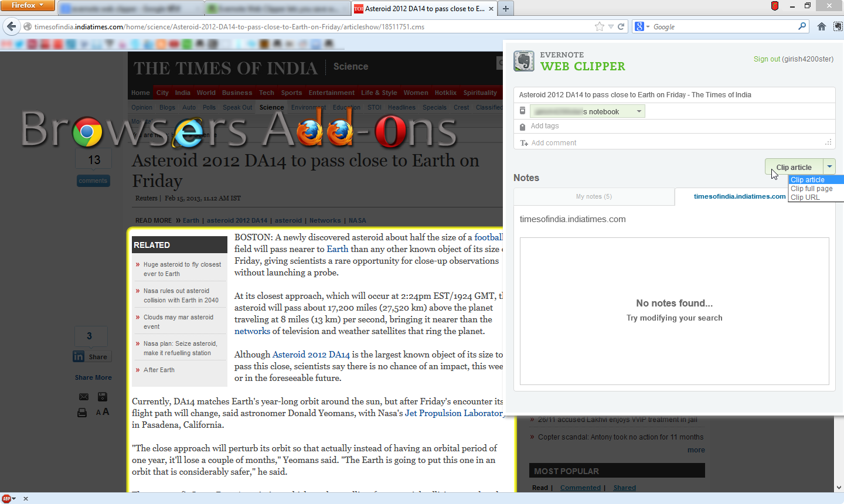This screenshot has height=504, width=844.
Task: Open the Science sub-navigation item
Action: (272, 107)
